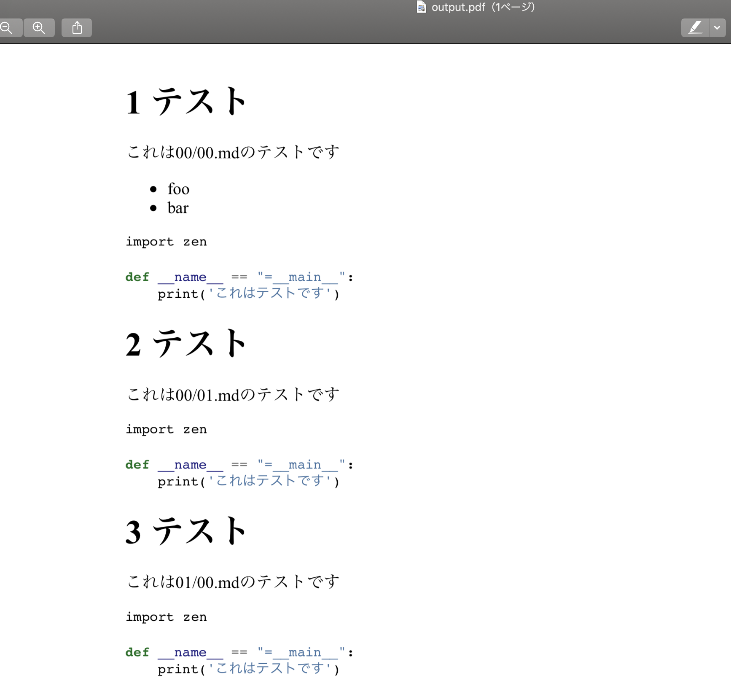
Task: Click the output.pdf document proxy icon
Action: 421,7
